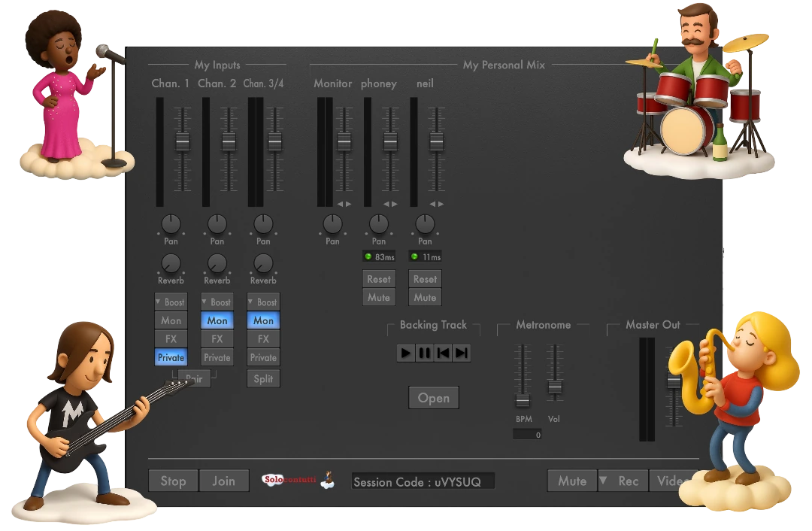Image resolution: width=812 pixels, height=531 pixels.
Task: Click the neil volume fader
Action: pos(437,141)
